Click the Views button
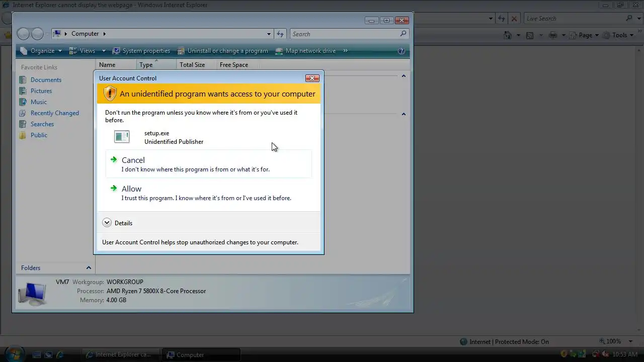 (x=83, y=51)
